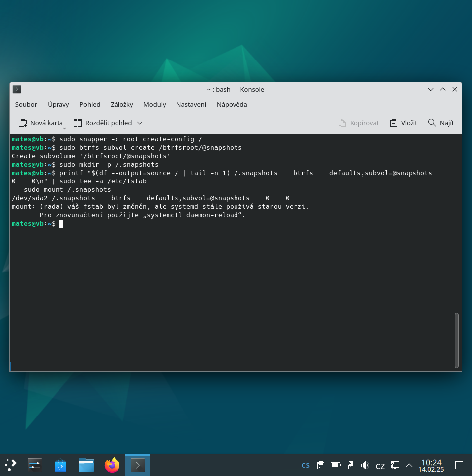Viewport: 472px width, 476px height.
Task: Click the Vložit paste button
Action: [404, 123]
